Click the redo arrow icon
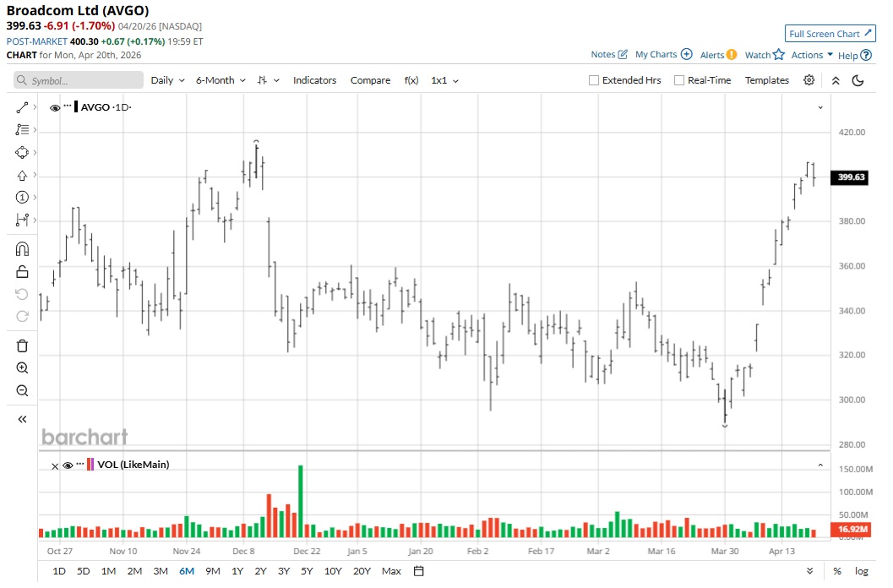Viewport: 893px width, 588px height. [22, 316]
